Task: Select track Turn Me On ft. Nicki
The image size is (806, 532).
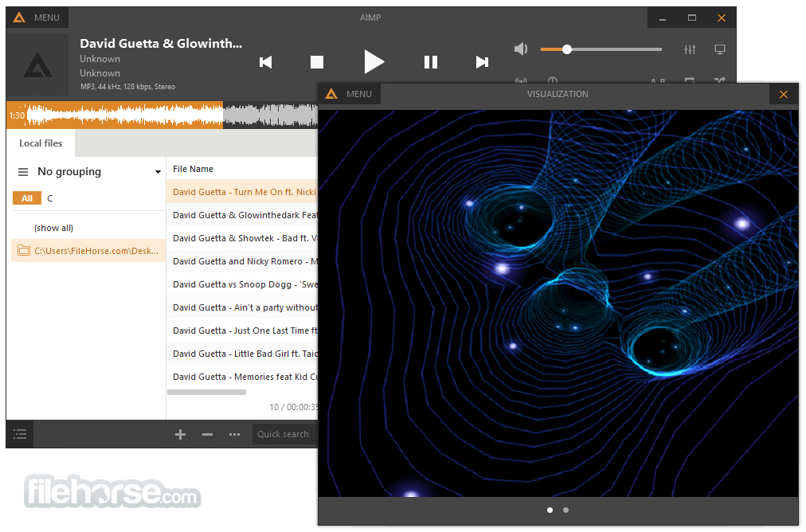Action: click(x=243, y=192)
